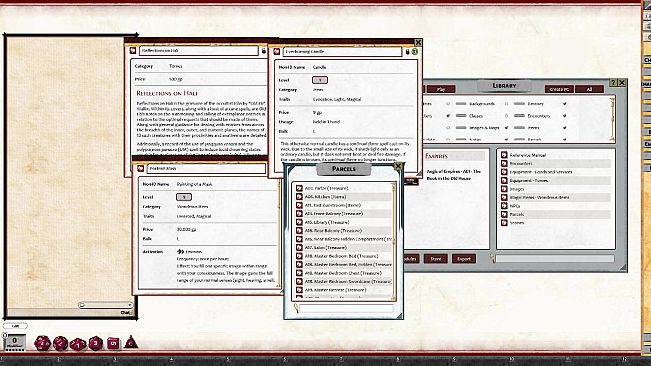651x366 pixels.
Task: Click the Level field on Portrait Mask
Action: (184, 197)
